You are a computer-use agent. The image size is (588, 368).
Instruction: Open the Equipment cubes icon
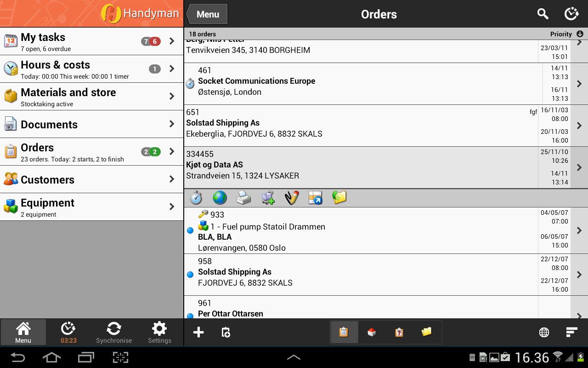(11, 207)
